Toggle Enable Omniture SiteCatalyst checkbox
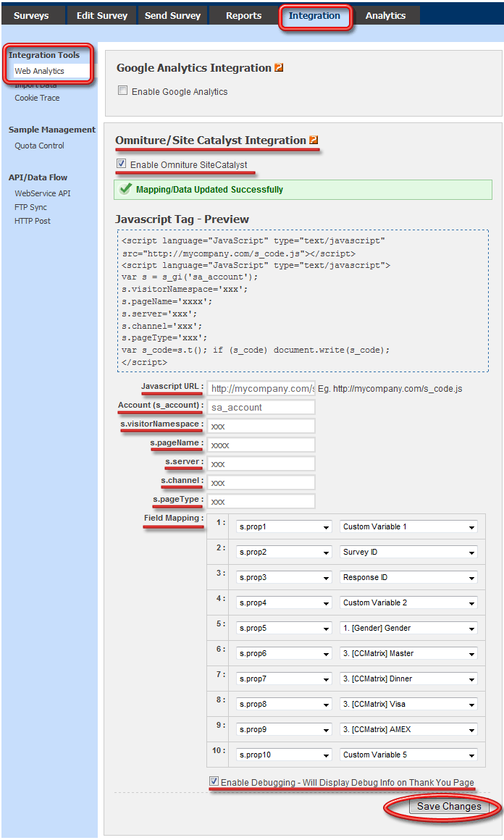 coord(122,164)
